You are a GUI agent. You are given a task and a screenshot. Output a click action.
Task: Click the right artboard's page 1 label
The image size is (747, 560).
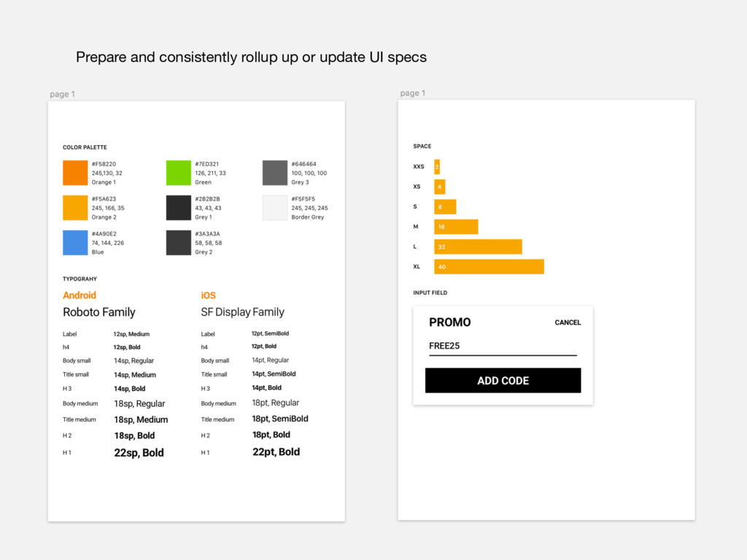point(413,93)
